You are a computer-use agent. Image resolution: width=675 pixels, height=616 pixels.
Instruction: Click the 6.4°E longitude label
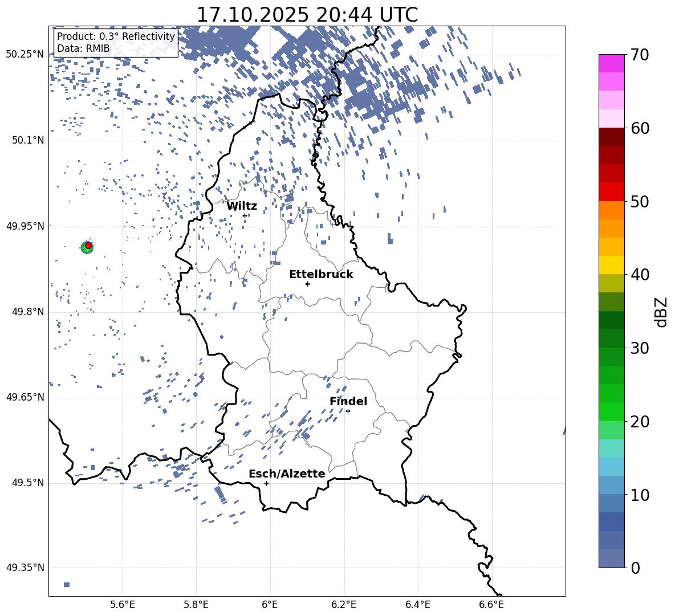tap(417, 605)
